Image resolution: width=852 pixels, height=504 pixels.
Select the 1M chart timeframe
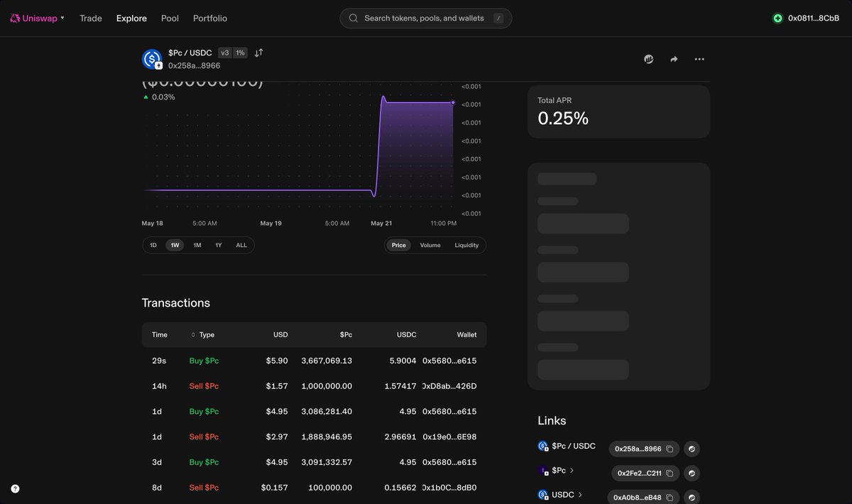197,245
